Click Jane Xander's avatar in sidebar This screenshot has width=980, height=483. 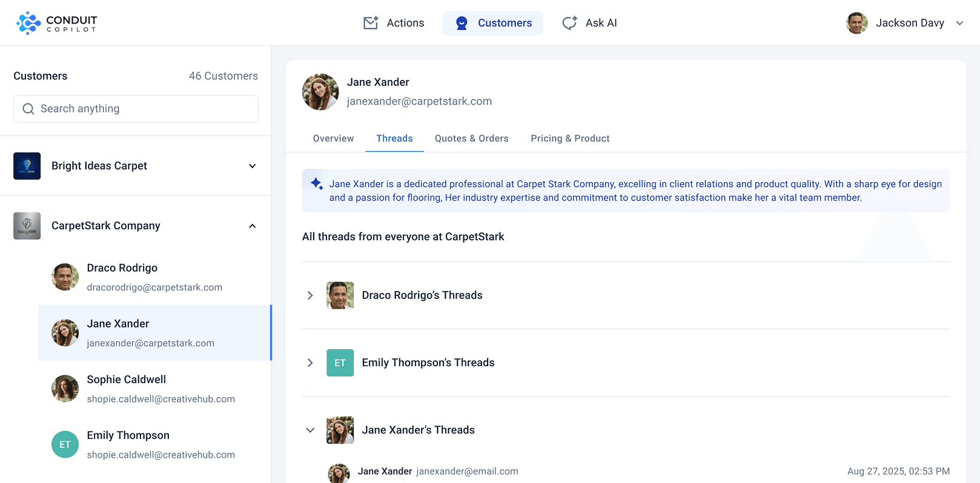coord(65,333)
